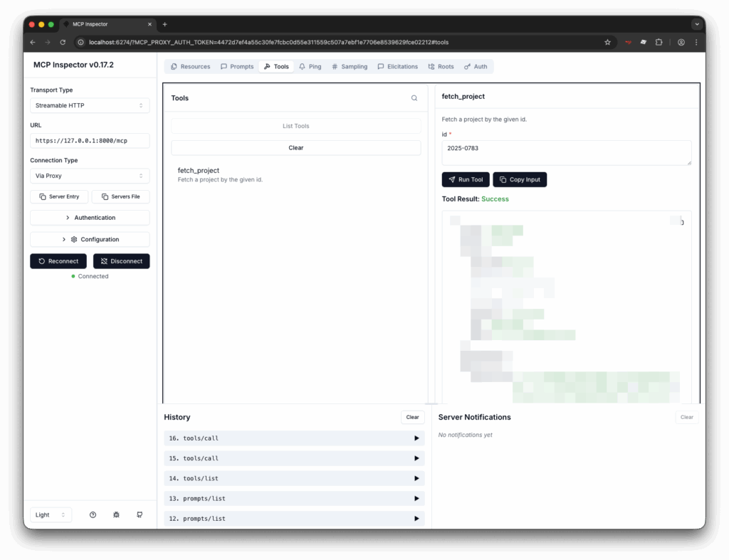Open the browser extensions puzzle icon
Image resolution: width=729 pixels, height=560 pixels.
(x=659, y=42)
